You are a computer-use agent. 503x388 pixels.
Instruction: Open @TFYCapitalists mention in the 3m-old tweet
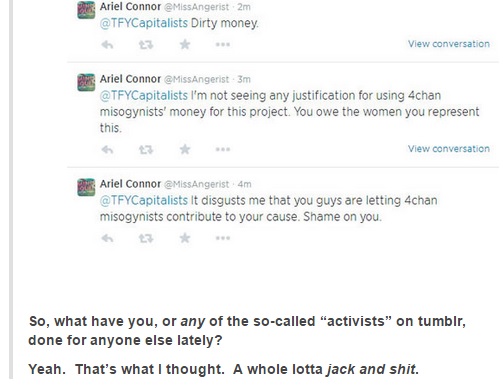[x=144, y=96]
